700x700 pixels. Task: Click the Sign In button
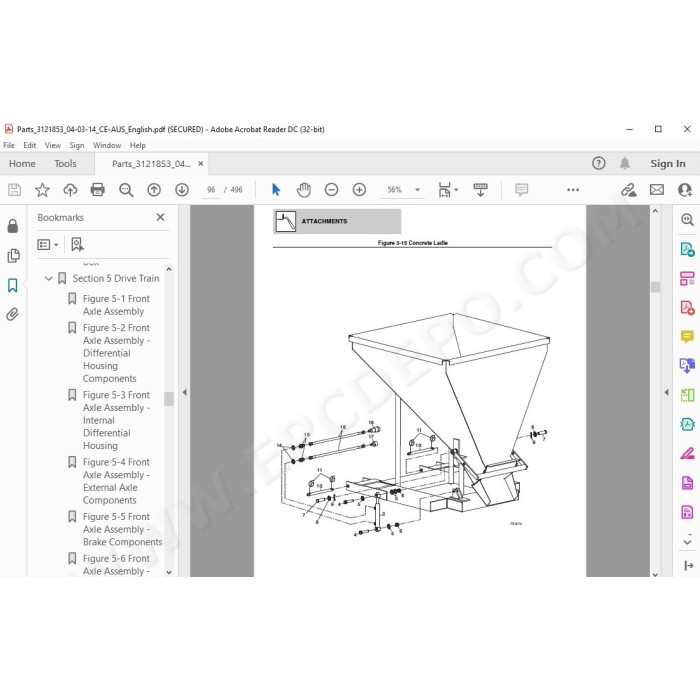pyautogui.click(x=668, y=163)
